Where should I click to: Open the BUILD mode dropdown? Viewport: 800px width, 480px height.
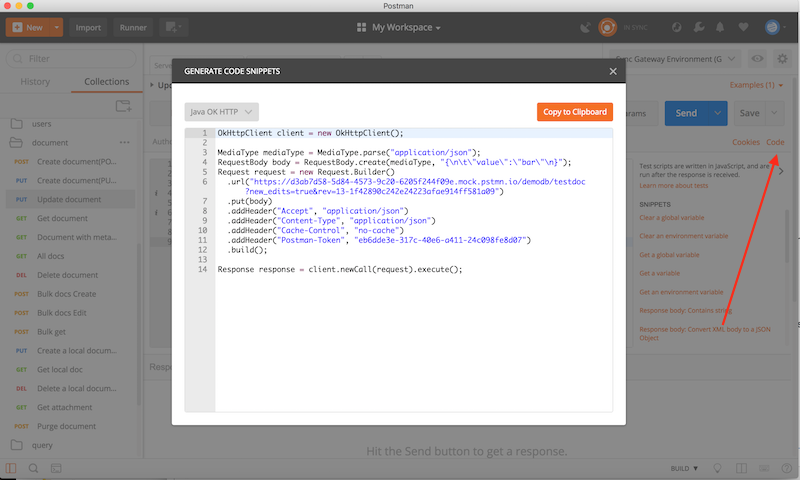684,468
